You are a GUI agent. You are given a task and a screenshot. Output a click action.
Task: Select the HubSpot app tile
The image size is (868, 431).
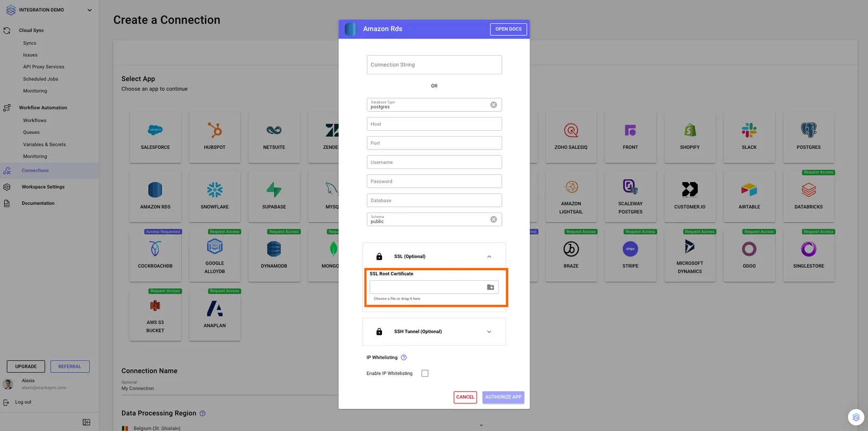click(x=215, y=137)
